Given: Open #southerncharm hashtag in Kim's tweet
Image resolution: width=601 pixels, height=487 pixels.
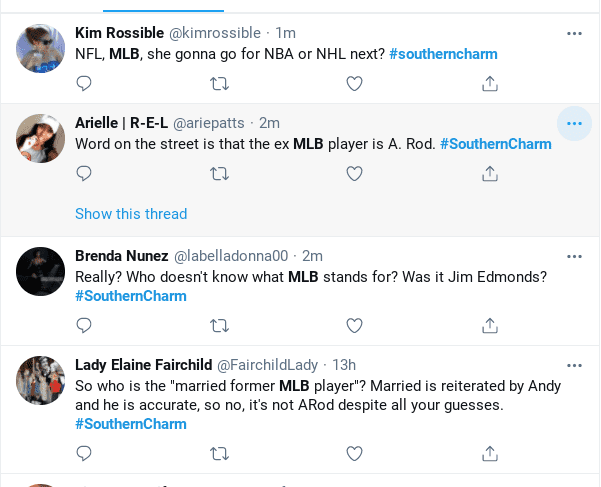Looking at the screenshot, I should (443, 53).
